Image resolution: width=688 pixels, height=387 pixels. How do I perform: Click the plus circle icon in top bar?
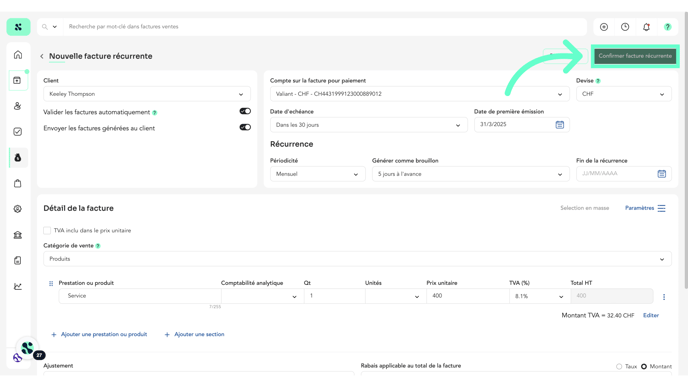[604, 27]
